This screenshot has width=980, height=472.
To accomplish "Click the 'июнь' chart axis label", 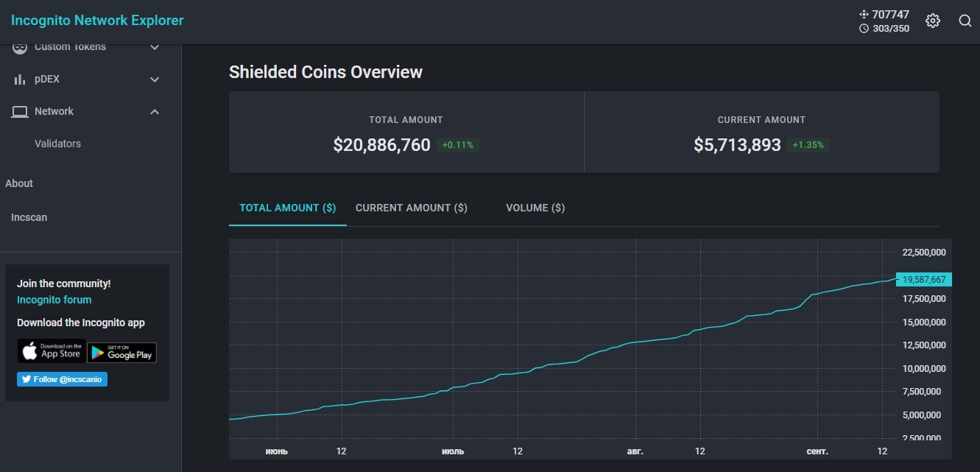I will point(277,451).
